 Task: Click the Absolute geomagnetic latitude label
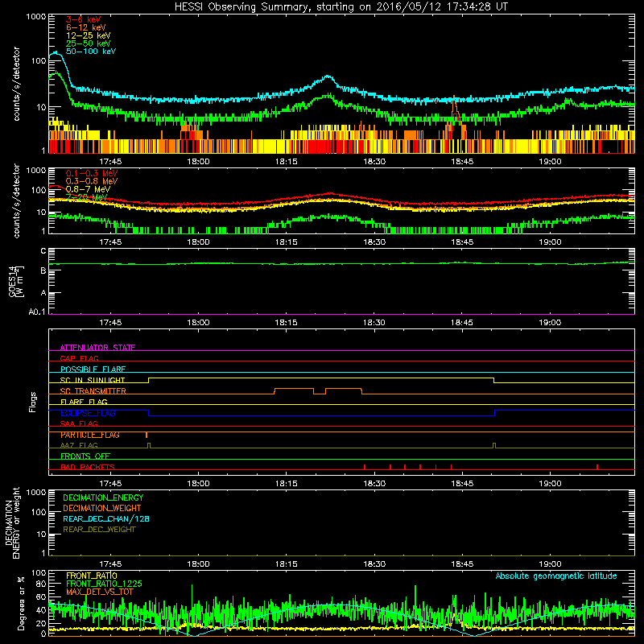pos(556,576)
